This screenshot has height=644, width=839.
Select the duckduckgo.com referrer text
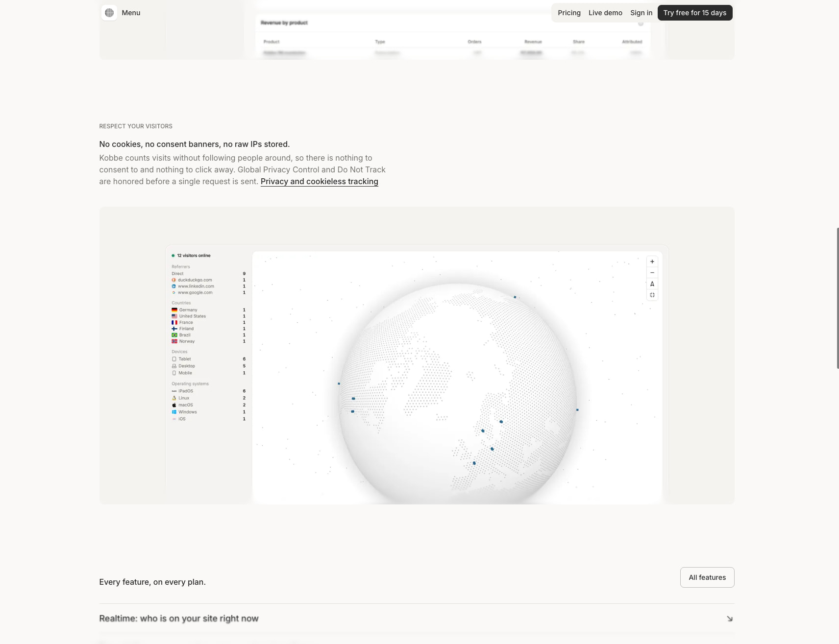tap(195, 280)
